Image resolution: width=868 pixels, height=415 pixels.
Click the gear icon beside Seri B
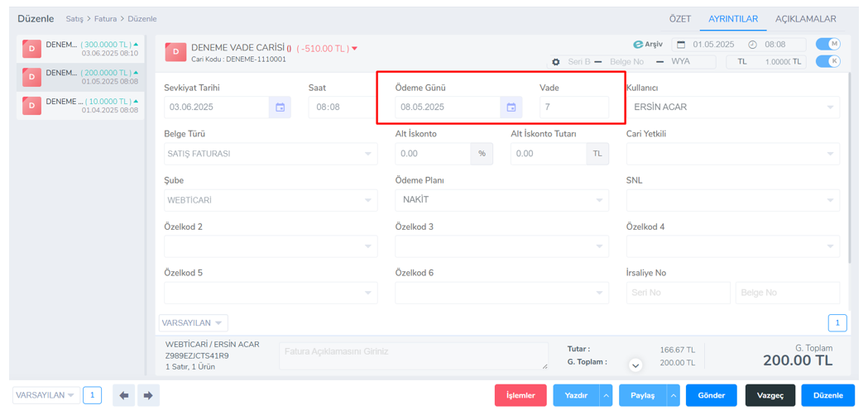(x=556, y=62)
